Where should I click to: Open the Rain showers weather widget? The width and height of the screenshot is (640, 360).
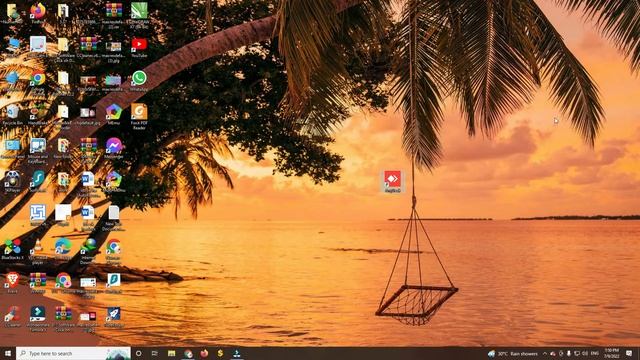[x=513, y=353]
